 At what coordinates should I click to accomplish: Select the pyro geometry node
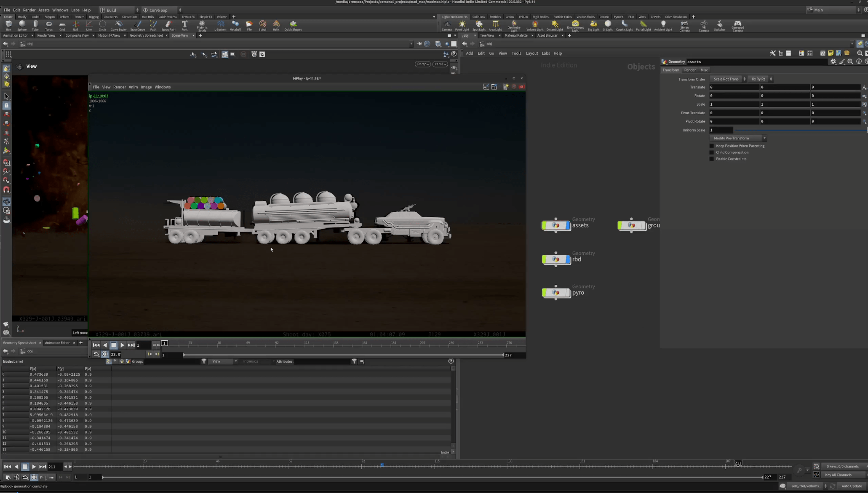tap(556, 293)
